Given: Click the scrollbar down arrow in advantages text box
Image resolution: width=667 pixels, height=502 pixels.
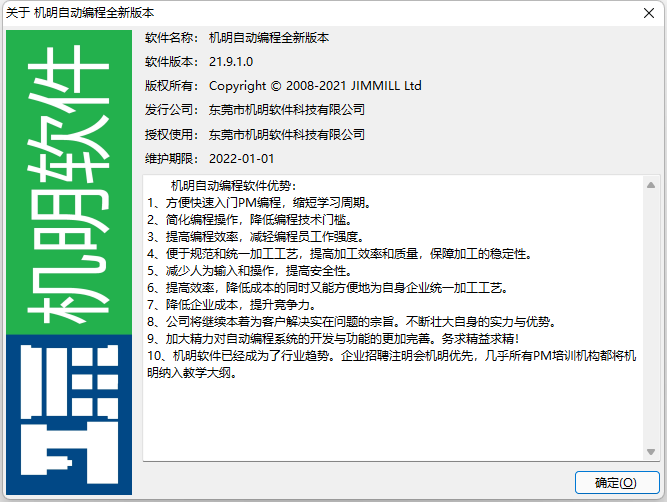Looking at the screenshot, I should 648,457.
